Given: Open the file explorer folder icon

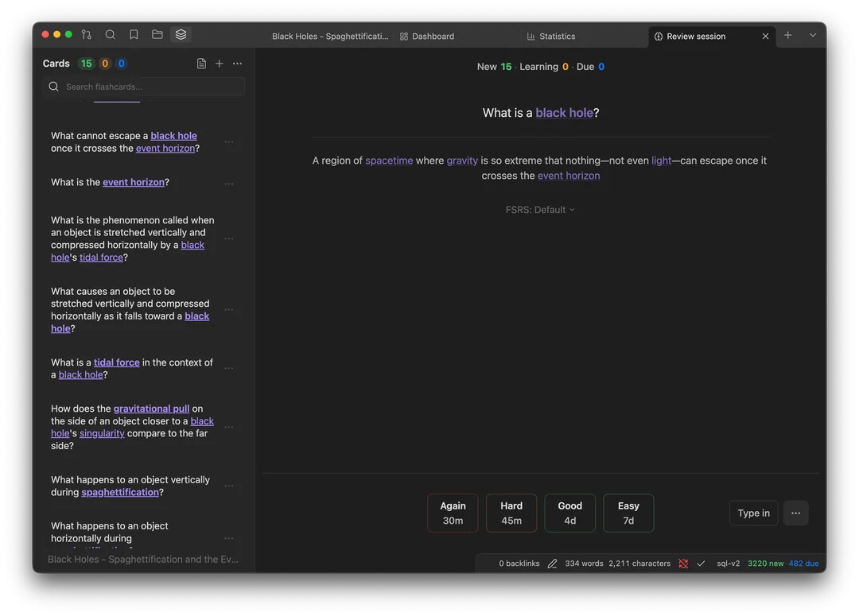Looking at the screenshot, I should [x=157, y=35].
